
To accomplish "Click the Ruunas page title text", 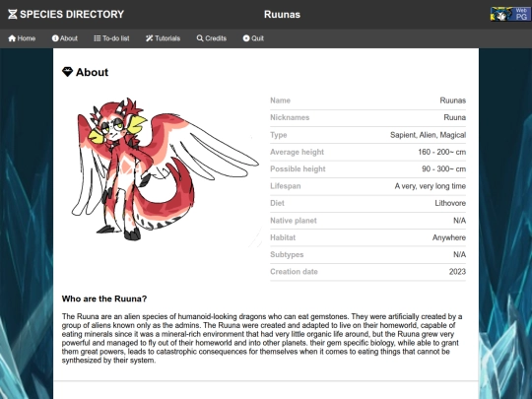I will 282,15.
